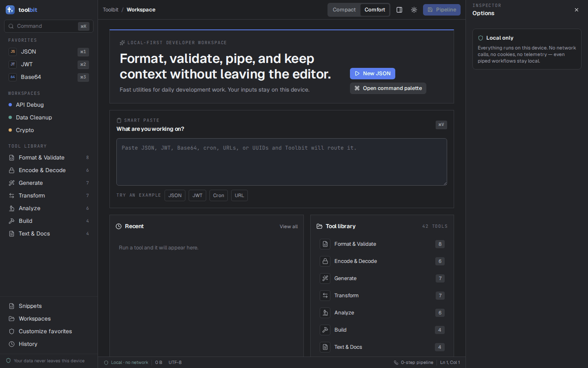Expand Transform in sidebar tool library
The width and height of the screenshot is (588, 368).
tap(49, 196)
